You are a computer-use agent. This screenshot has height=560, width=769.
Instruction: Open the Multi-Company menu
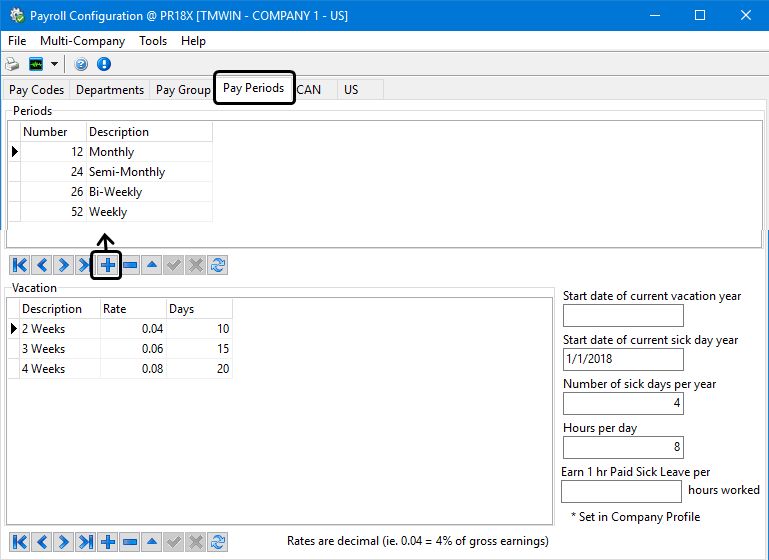(x=83, y=41)
